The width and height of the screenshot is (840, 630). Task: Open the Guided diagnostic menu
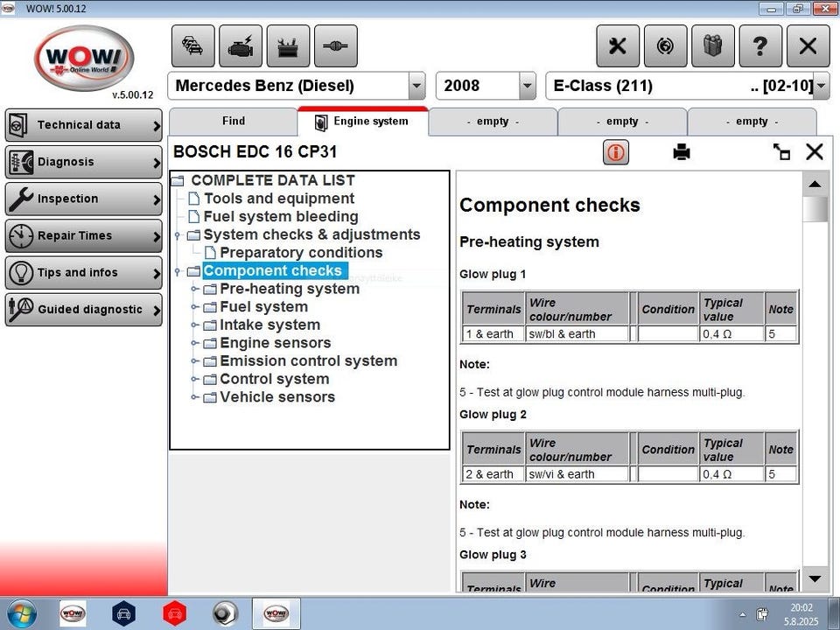tap(84, 310)
